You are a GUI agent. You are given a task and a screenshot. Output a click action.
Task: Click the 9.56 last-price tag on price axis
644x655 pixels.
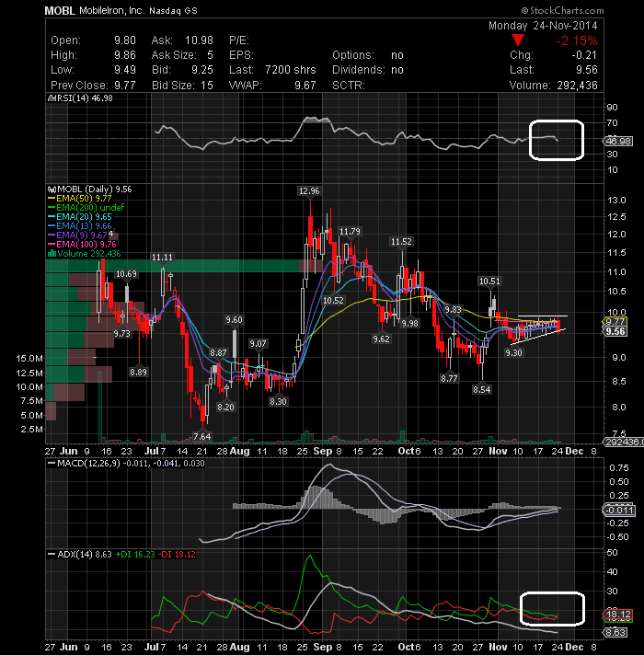tap(615, 332)
